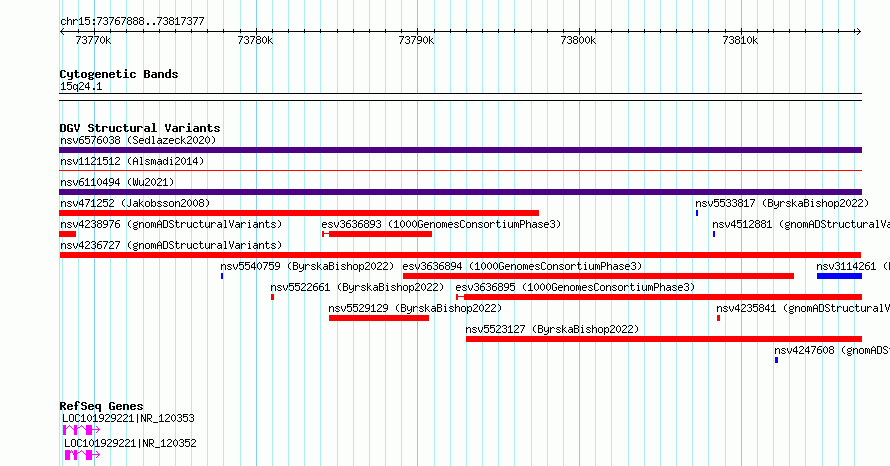Open nsv5533817 (ByrskaBishop2022) label
The width and height of the screenshot is (890, 466).
pyautogui.click(x=782, y=203)
